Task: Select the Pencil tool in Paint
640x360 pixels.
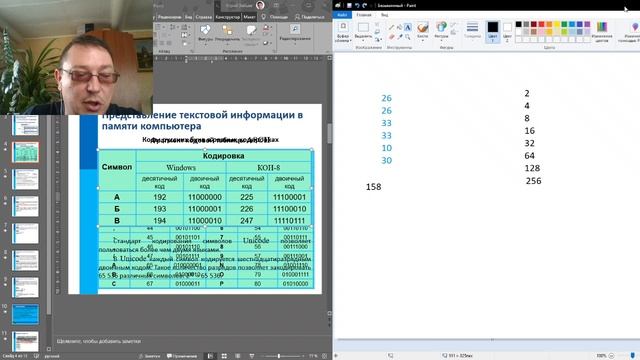Action: 391,27
